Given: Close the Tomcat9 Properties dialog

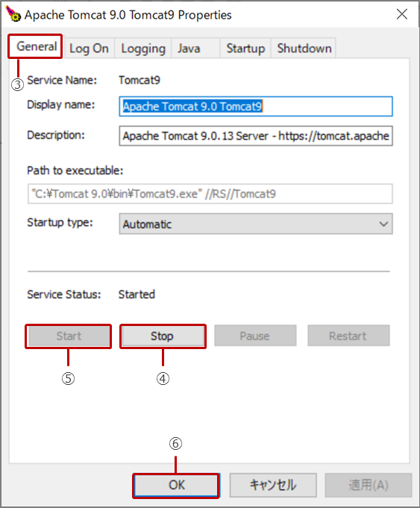Looking at the screenshot, I should (402, 14).
